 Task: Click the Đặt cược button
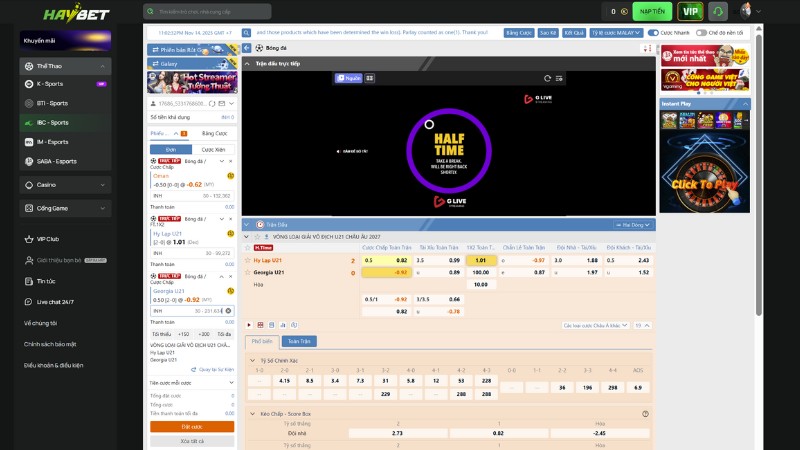click(x=192, y=427)
